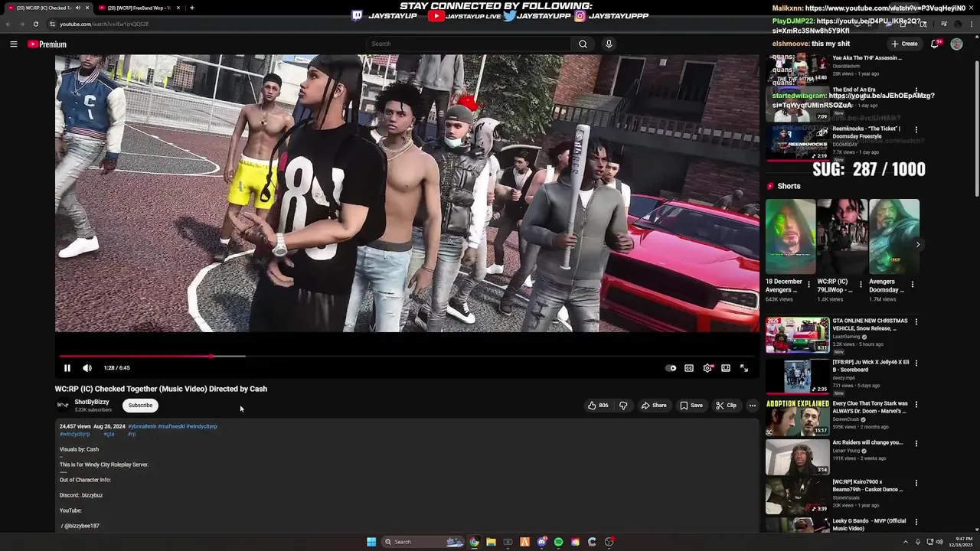Image resolution: width=980 pixels, height=551 pixels.
Task: Share the video via the Share button
Action: pos(654,406)
